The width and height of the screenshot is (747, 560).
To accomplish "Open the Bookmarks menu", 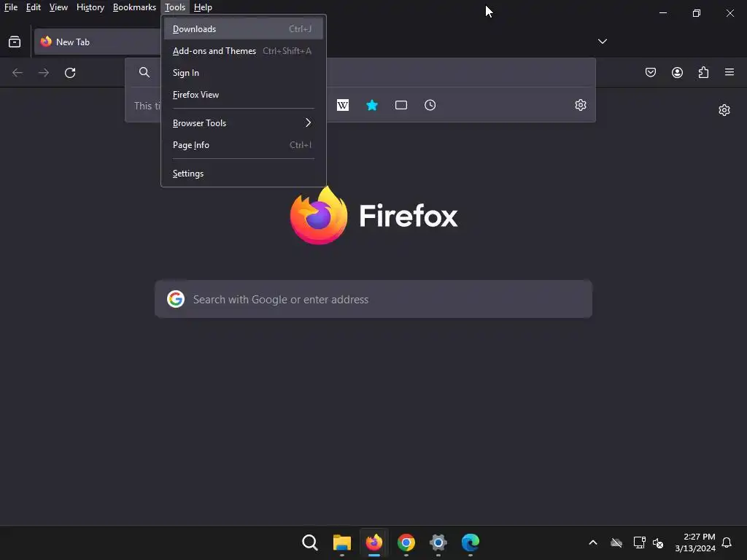I will point(134,7).
